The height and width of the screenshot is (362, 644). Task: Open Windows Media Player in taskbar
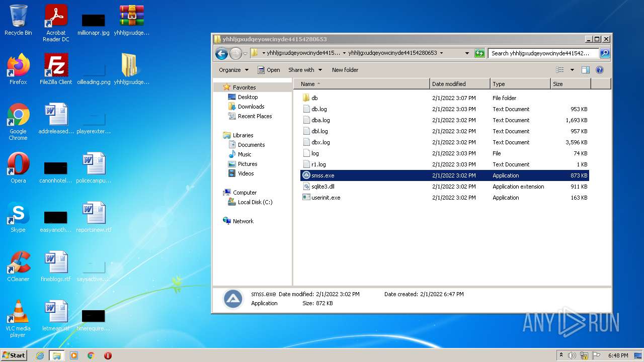[74, 355]
